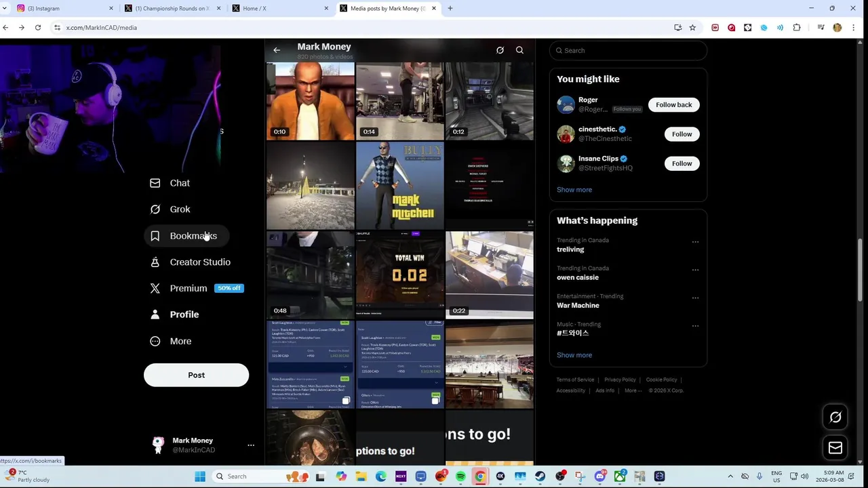The image size is (868, 488).
Task: Open the Privacy Policy link
Action: (x=620, y=380)
